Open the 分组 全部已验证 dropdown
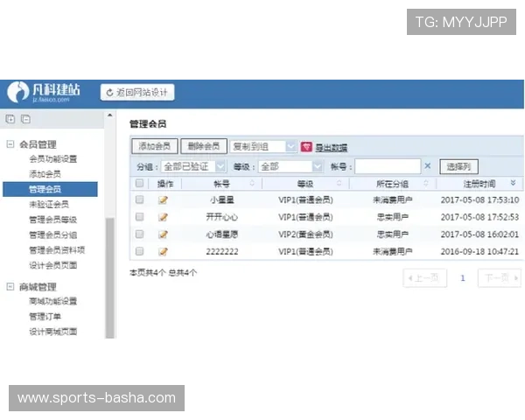This screenshot has height=420, width=525. (193, 166)
